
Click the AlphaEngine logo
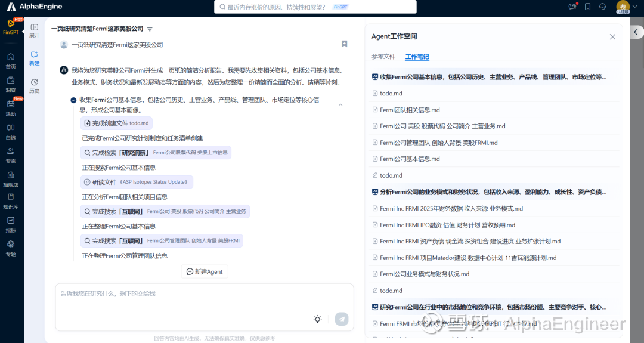point(35,7)
